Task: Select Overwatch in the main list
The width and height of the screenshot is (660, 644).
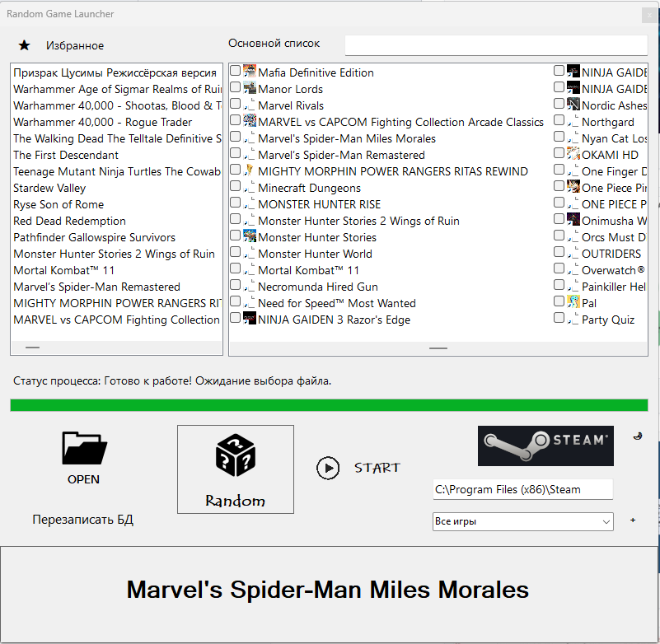Action: (613, 270)
